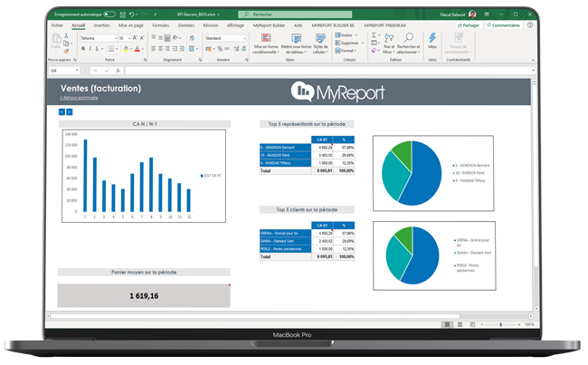The width and height of the screenshot is (588, 365).
Task: Click the horizontal scrollbar right arrow
Action: click(x=531, y=317)
